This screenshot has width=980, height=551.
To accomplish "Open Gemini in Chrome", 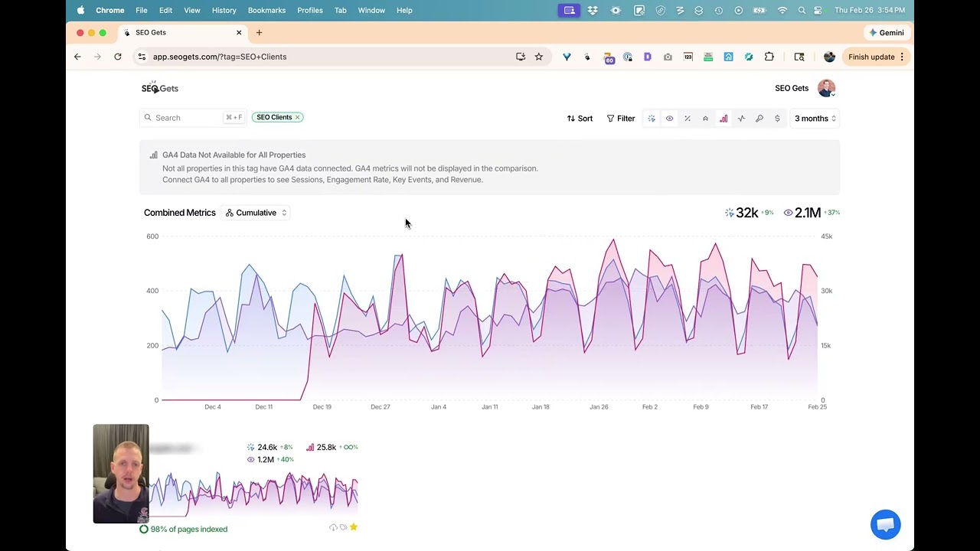I will (x=887, y=33).
